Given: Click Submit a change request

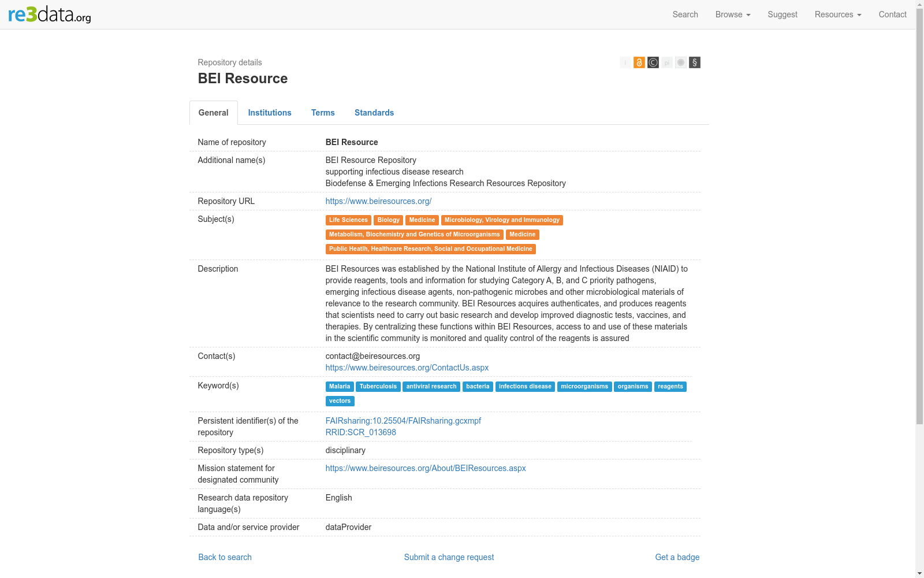Looking at the screenshot, I should click(x=449, y=557).
